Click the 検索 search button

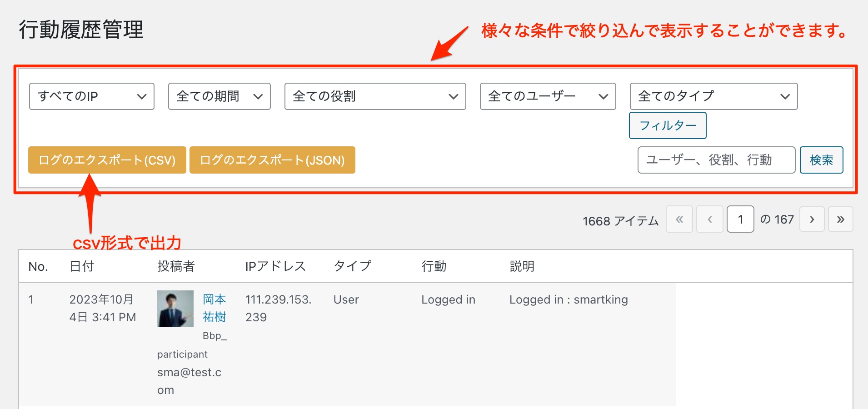(x=821, y=160)
